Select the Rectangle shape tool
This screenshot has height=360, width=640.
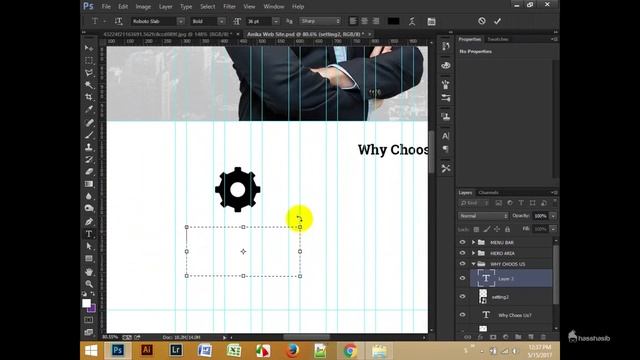point(89,259)
